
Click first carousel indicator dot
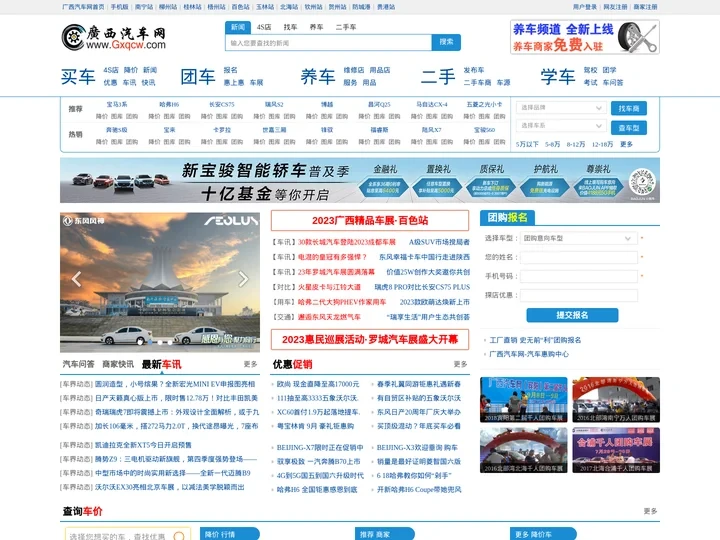coord(140,342)
